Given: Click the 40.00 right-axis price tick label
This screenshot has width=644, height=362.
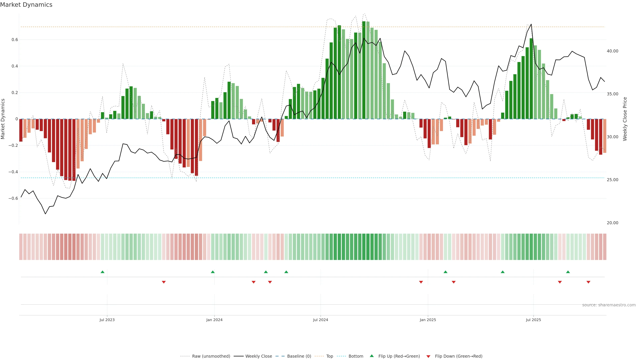Looking at the screenshot, I should [612, 51].
